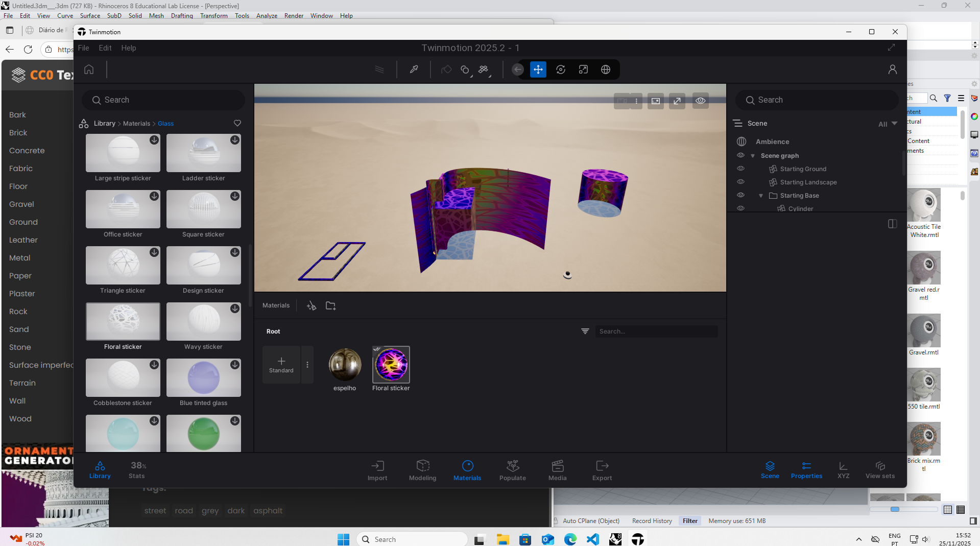Click the Home icon to return to library root
This screenshot has width=980, height=546.
point(89,69)
